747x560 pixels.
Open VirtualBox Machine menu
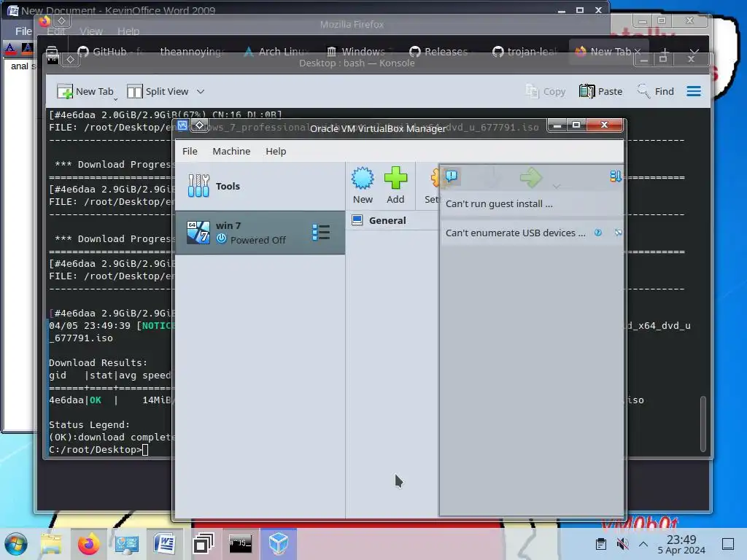(x=231, y=151)
